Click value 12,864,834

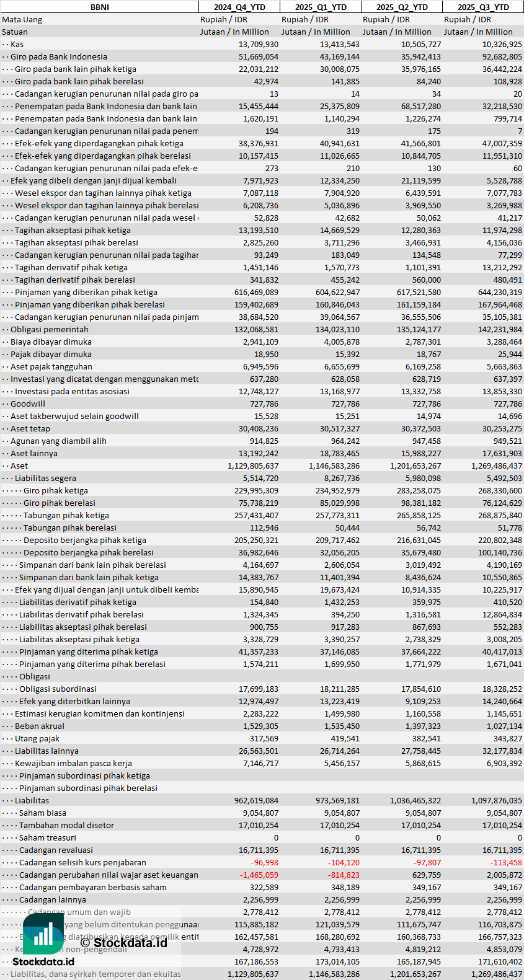coord(502,614)
